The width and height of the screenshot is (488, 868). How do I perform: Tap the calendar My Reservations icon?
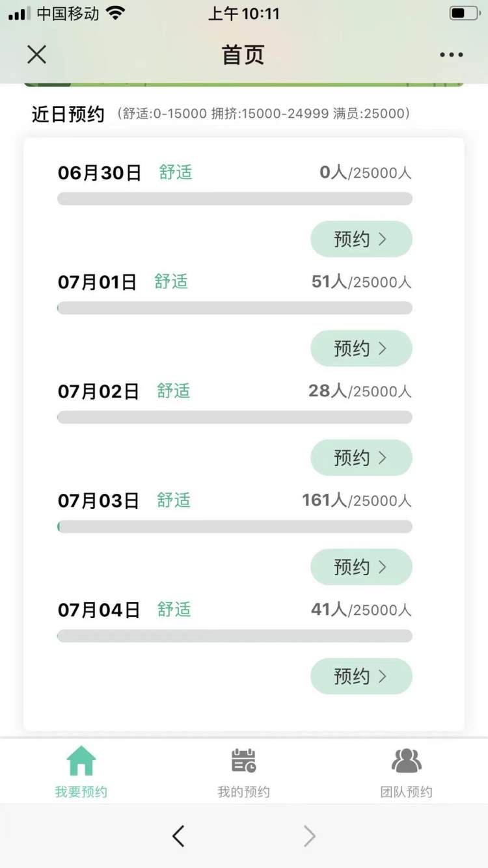(x=244, y=761)
